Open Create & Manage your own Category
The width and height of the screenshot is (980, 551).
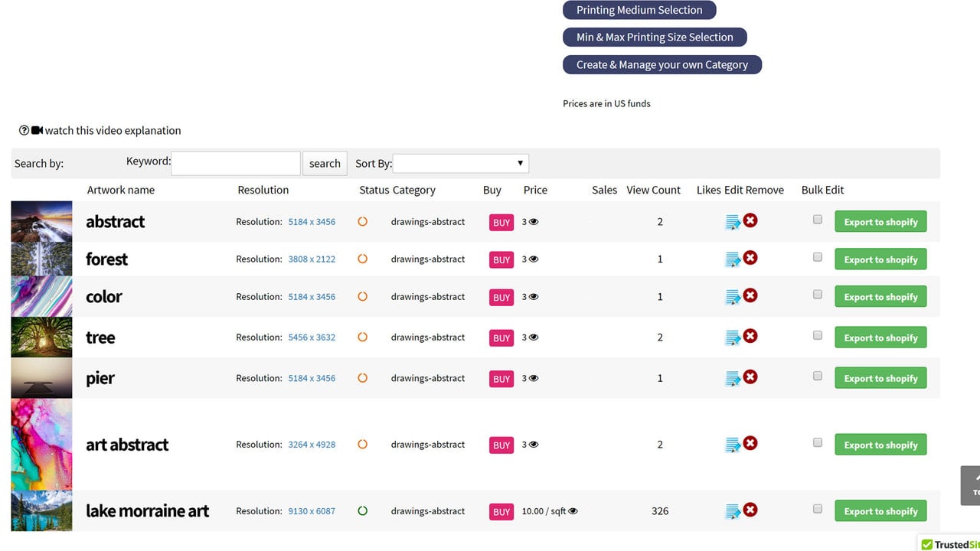coord(662,64)
